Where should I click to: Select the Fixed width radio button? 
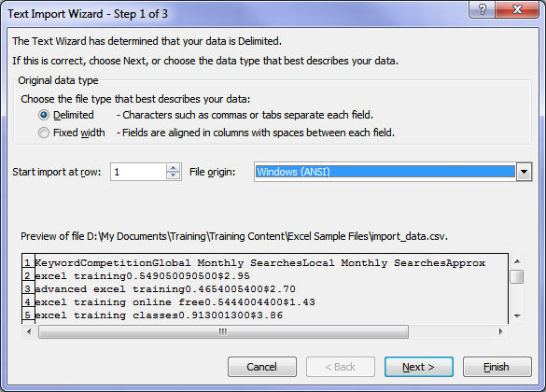(x=44, y=133)
